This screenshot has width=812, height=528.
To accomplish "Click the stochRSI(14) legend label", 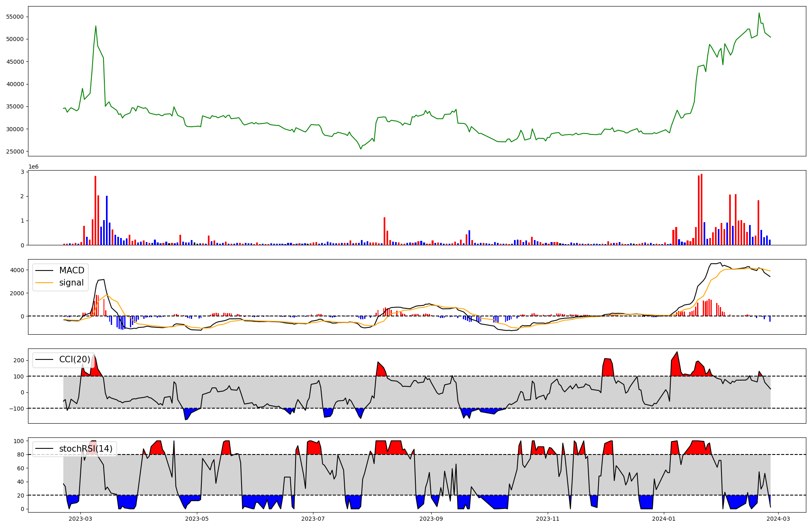I will 85,449.
